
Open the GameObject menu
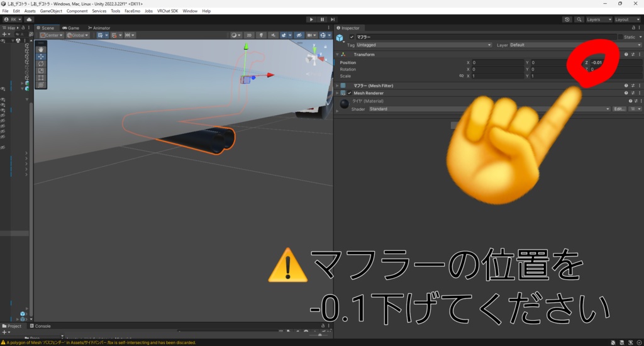click(x=51, y=11)
